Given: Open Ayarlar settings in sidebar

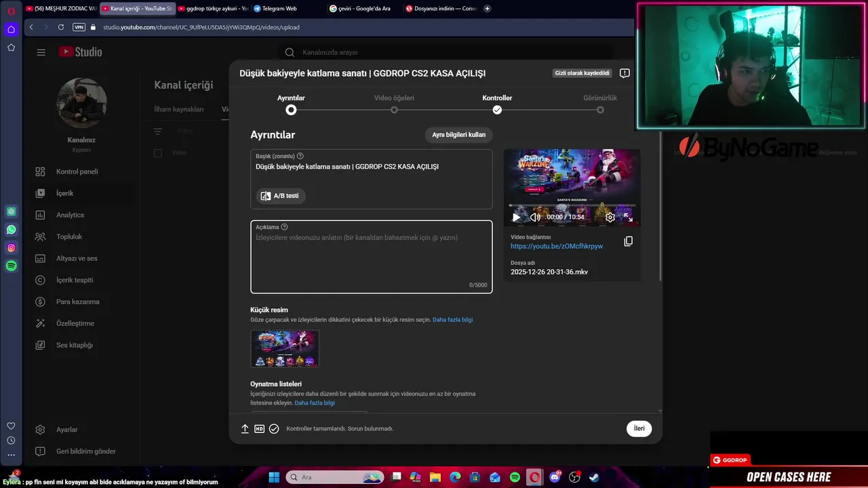Looking at the screenshot, I should tap(66, 430).
